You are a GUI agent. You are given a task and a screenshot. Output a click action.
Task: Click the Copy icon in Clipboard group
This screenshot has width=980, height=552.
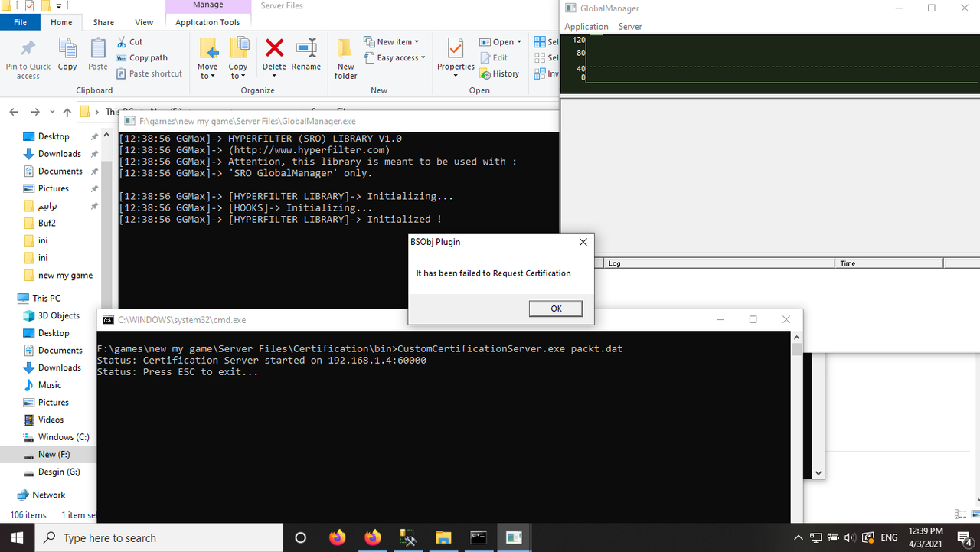(67, 49)
